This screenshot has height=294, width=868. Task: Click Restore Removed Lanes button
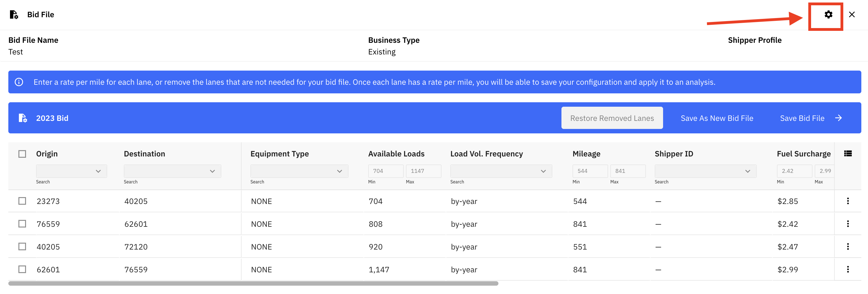tap(612, 118)
